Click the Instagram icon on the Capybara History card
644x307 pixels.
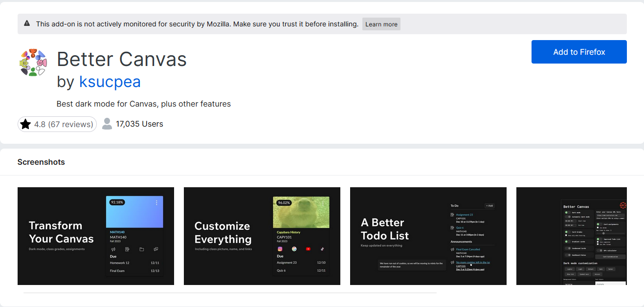pos(280,249)
